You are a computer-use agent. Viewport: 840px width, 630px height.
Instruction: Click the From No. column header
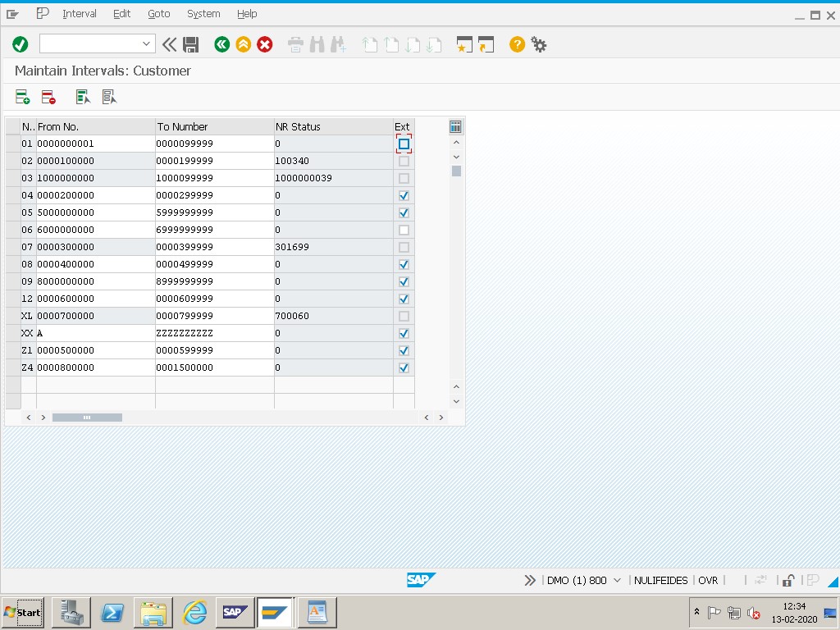point(95,127)
